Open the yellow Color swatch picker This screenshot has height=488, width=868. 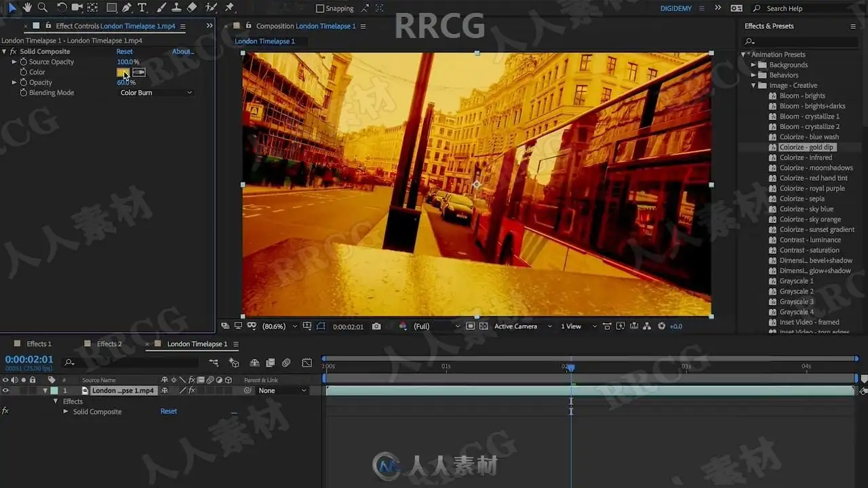(x=123, y=72)
